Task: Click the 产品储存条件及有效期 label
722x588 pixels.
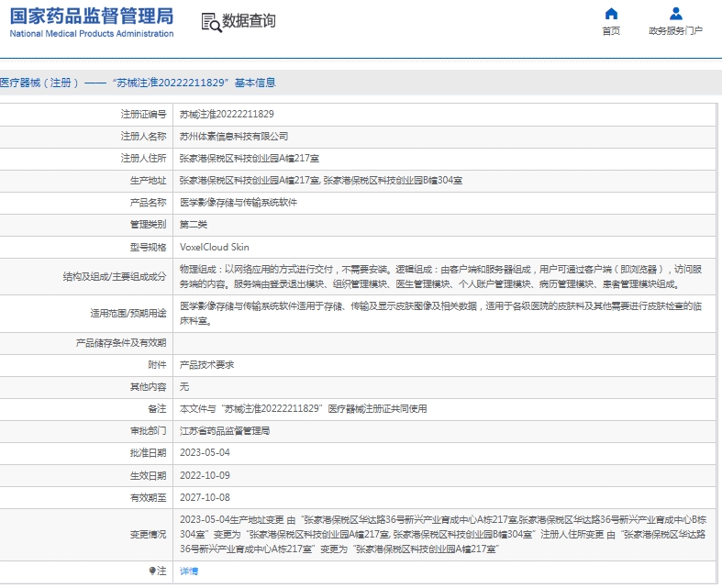Action: [x=121, y=343]
